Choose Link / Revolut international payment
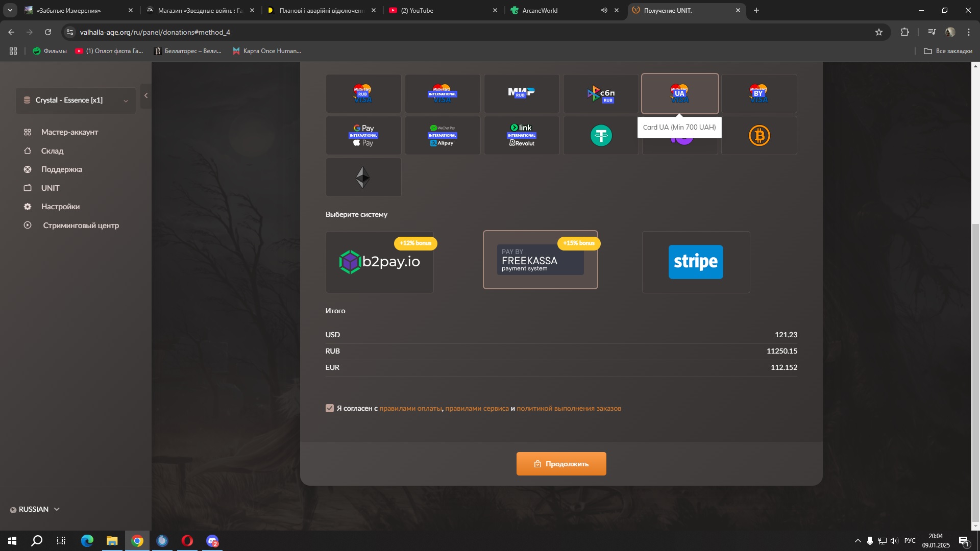This screenshot has height=551, width=980. [521, 136]
